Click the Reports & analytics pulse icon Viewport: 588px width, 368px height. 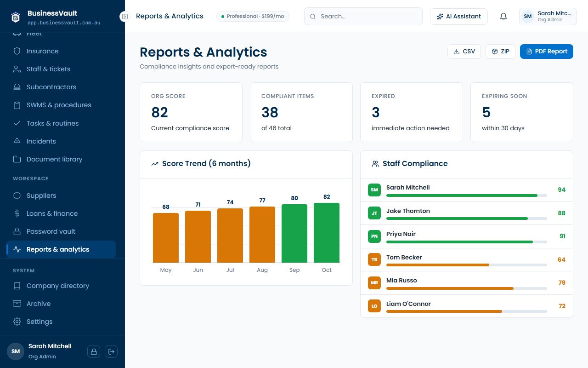click(17, 249)
